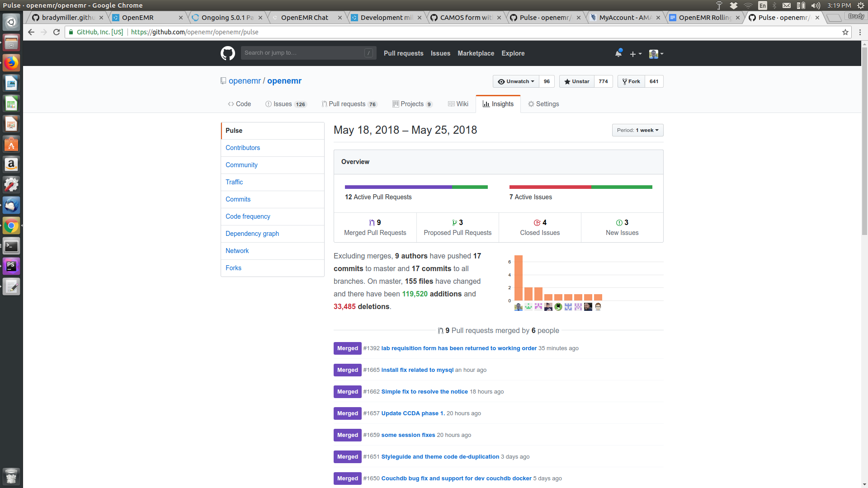
Task: Click the 9 Merged Pull Requests stat
Action: 375,227
